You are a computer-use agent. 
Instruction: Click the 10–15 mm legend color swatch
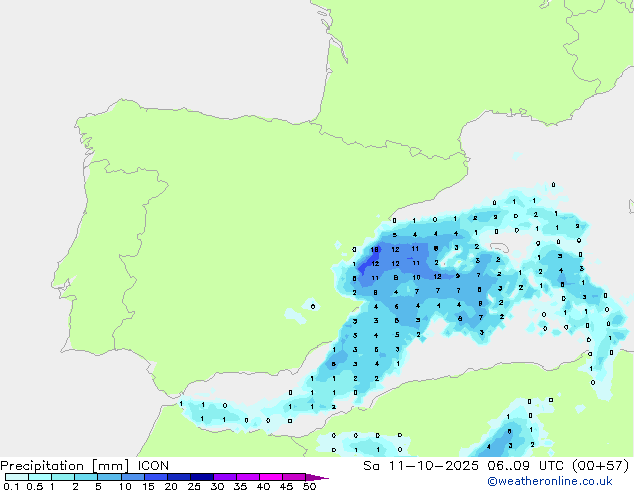point(133,477)
